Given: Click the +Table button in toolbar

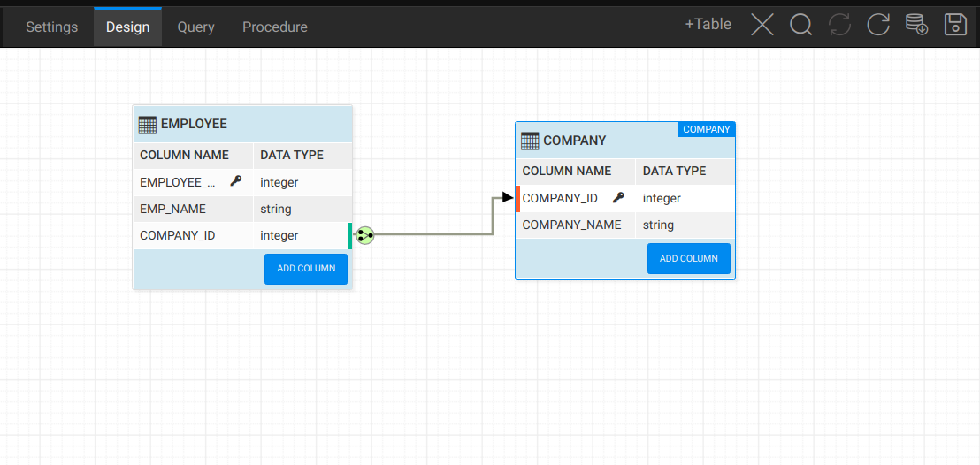Looking at the screenshot, I should (x=708, y=25).
